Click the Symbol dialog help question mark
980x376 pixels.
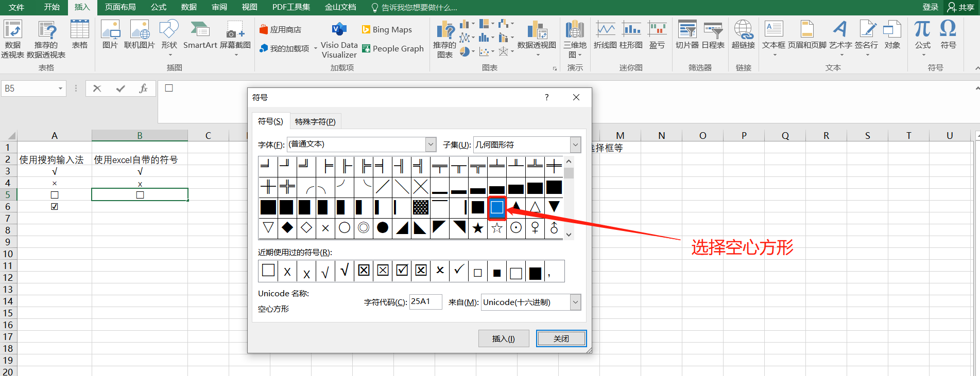(x=546, y=97)
